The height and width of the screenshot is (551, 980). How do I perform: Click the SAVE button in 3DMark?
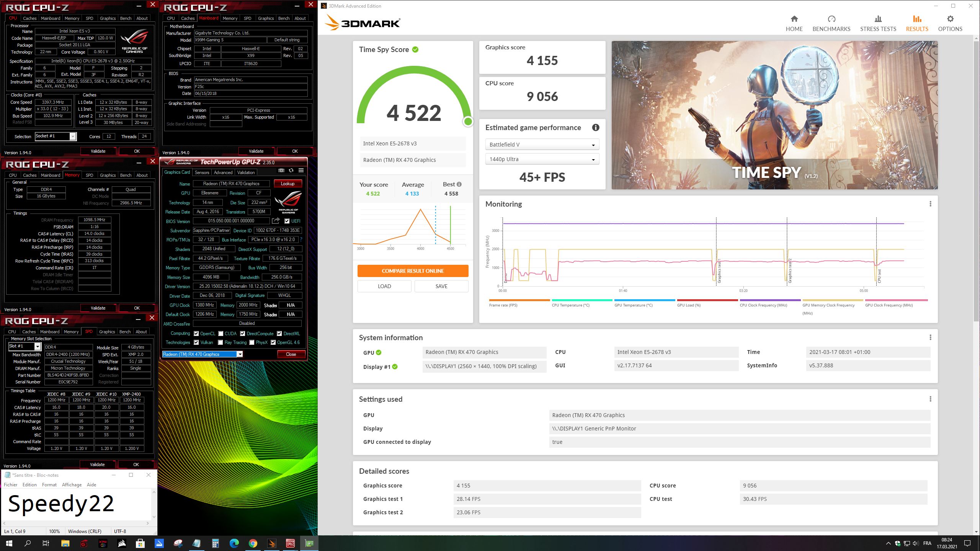[x=441, y=286]
